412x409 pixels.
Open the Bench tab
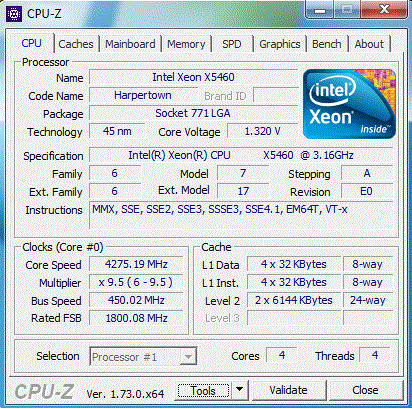click(327, 44)
